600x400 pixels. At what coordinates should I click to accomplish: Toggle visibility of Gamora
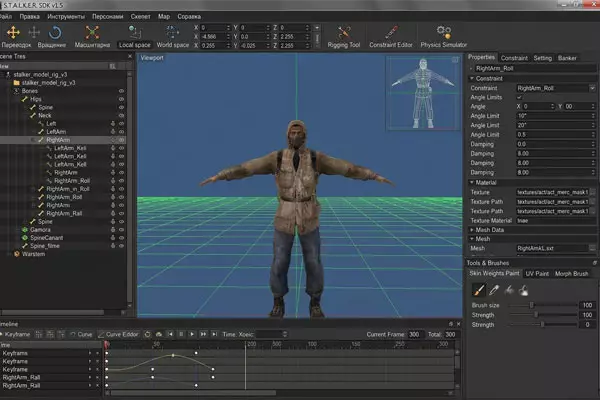click(x=121, y=230)
